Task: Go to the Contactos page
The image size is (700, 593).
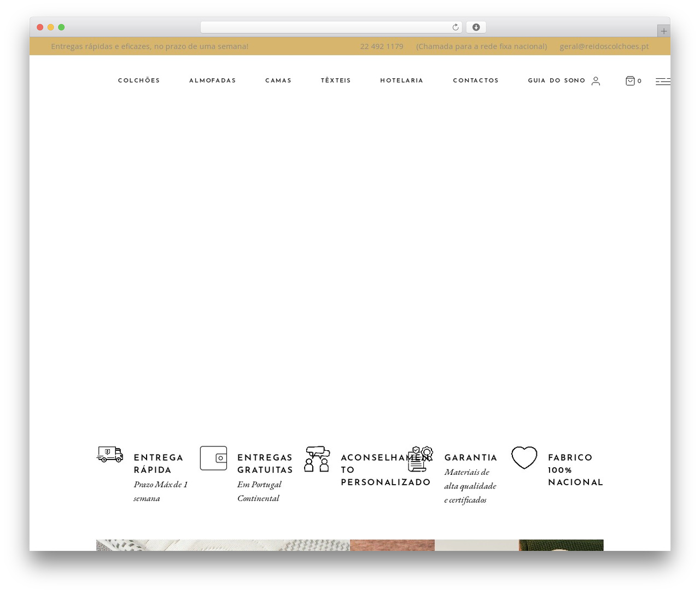Action: (x=476, y=80)
